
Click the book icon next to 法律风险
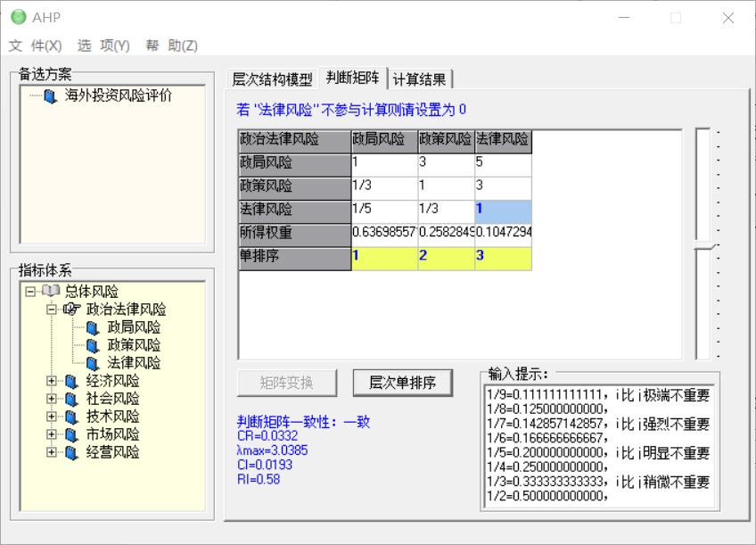point(93,363)
